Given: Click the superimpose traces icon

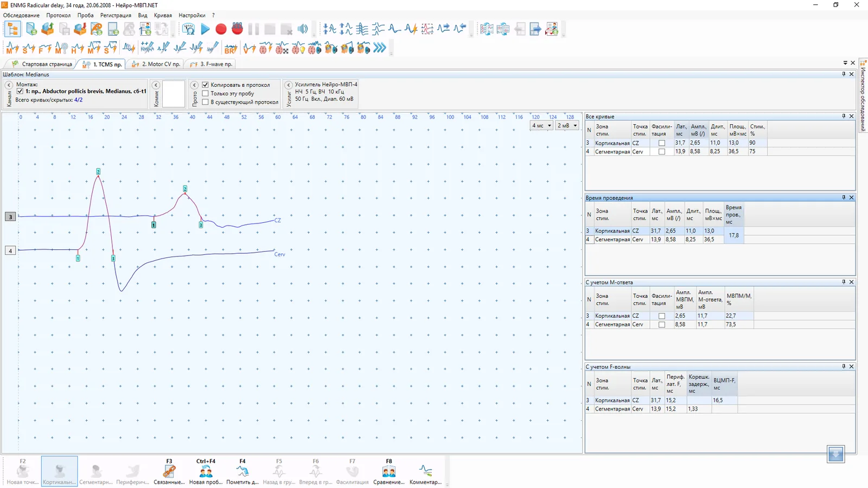Looking at the screenshot, I should [x=362, y=29].
